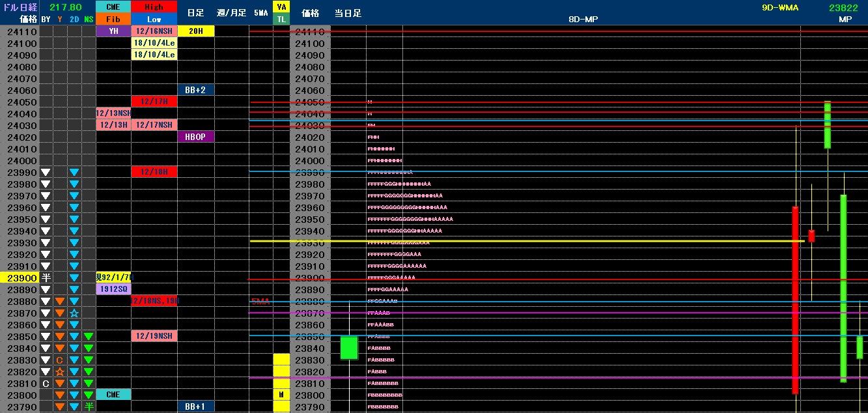
Task: Click the 23822 value at top right
Action: [843, 8]
